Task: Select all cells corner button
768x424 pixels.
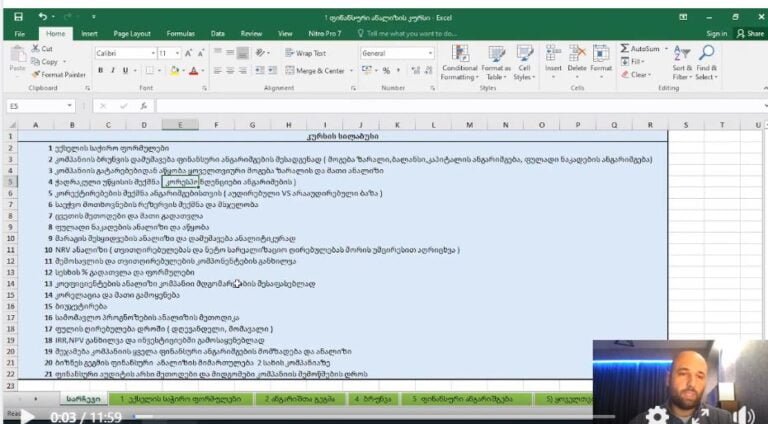Action: pyautogui.click(x=12, y=125)
